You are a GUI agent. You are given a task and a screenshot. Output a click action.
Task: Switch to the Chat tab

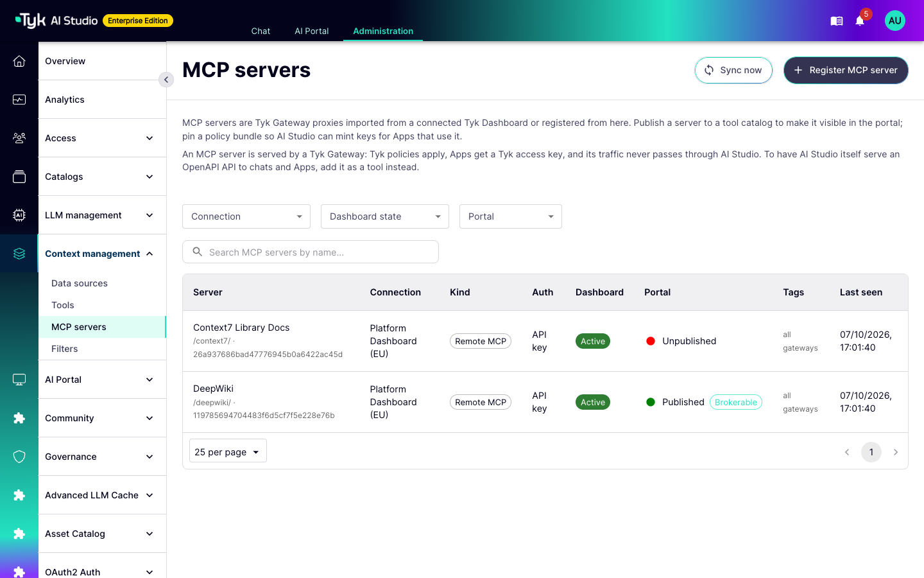click(261, 31)
